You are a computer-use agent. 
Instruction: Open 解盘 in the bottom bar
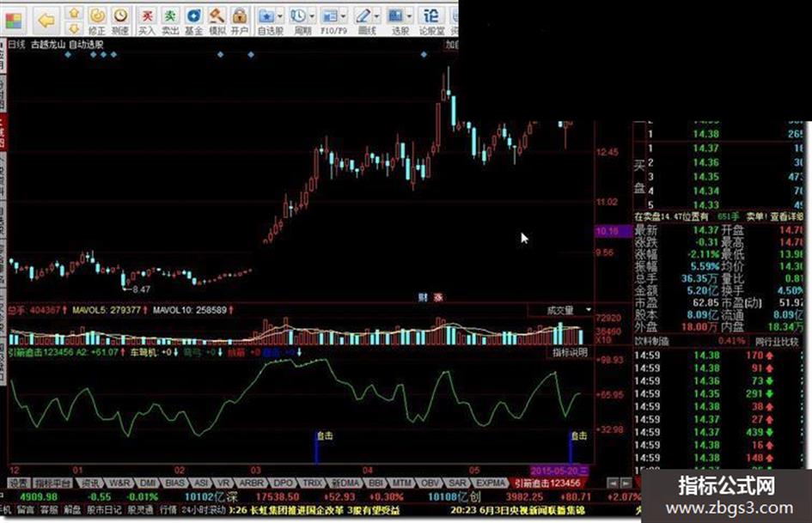(x=72, y=510)
